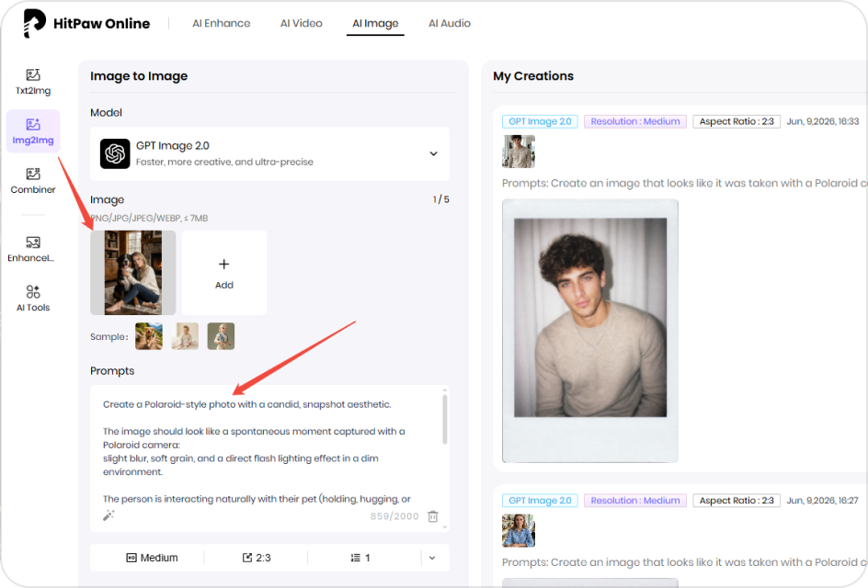This screenshot has width=868, height=588.
Task: Open the AI Enhance tab
Action: (222, 23)
